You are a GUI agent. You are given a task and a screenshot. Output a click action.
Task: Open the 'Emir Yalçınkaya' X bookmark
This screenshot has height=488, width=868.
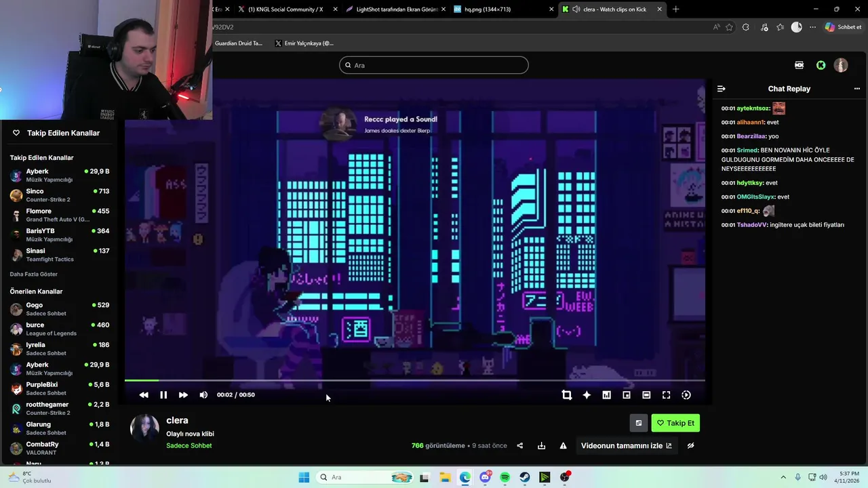pos(304,43)
